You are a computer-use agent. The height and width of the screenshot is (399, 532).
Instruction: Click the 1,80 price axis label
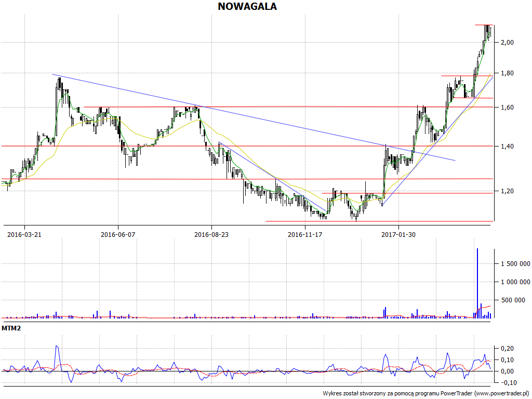[x=507, y=73]
